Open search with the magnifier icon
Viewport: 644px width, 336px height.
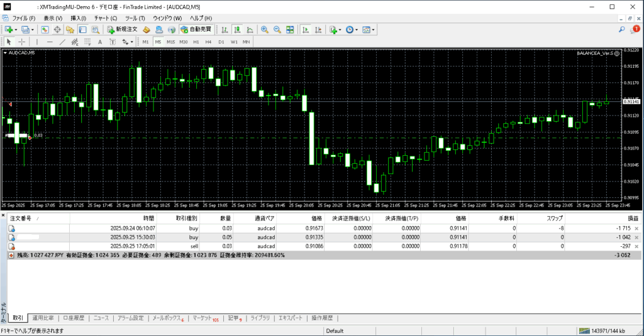coord(622,30)
